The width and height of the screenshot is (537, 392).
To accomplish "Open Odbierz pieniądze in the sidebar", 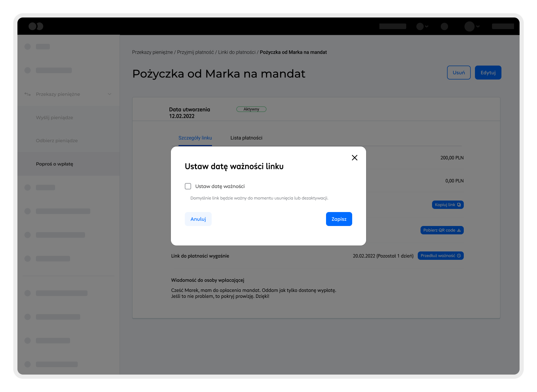I will [x=57, y=141].
